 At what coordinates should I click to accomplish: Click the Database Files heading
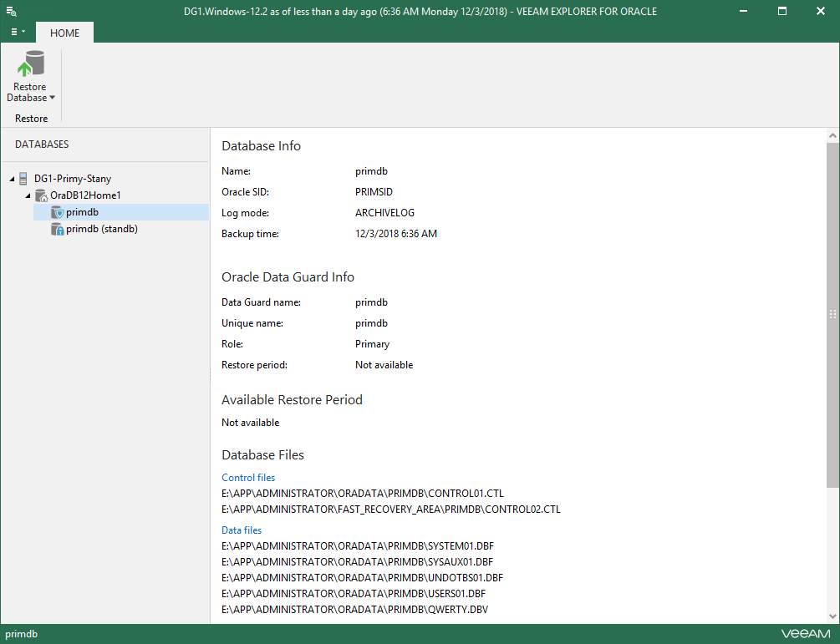[263, 455]
